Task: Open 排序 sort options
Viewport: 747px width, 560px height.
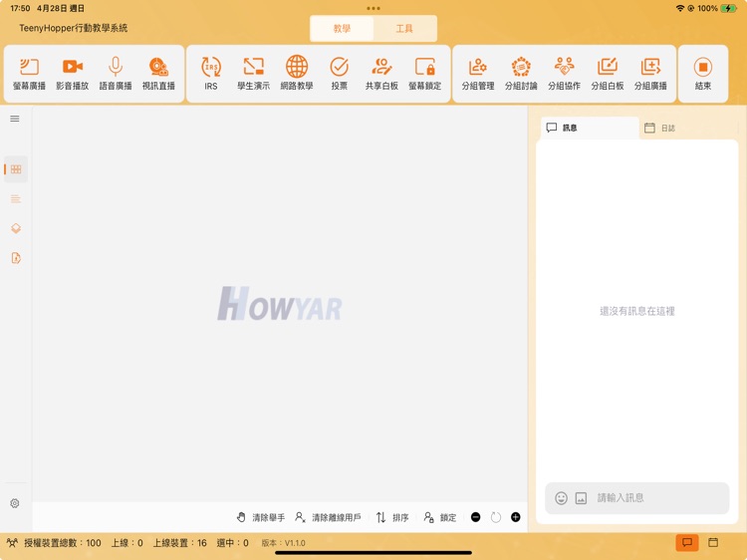Action: 392,517
